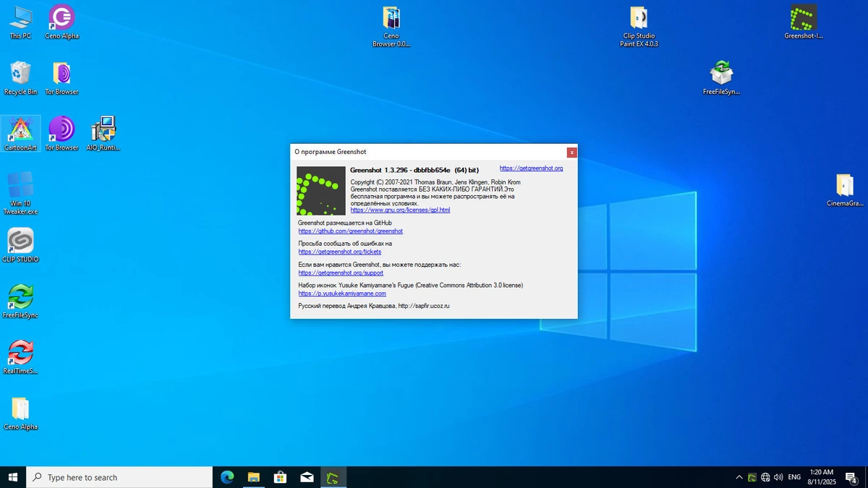Open the network status tray icon
Viewport: 868px width, 488px height.
point(765,477)
